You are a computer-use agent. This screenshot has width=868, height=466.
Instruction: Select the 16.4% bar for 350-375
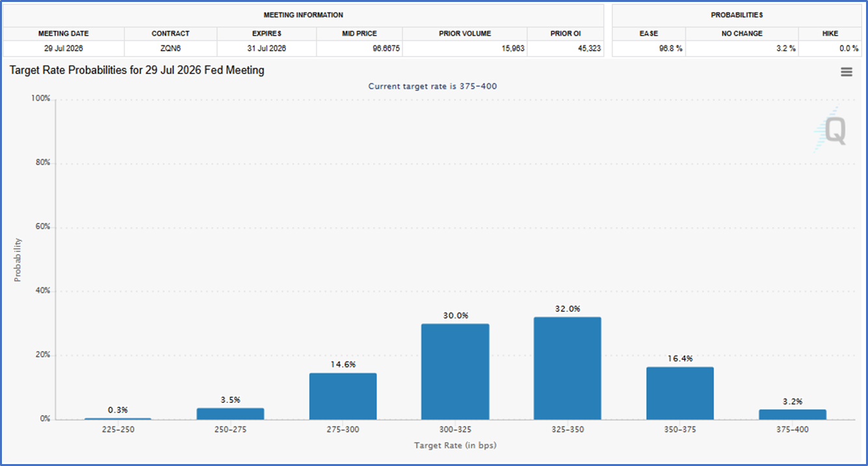tap(679, 393)
